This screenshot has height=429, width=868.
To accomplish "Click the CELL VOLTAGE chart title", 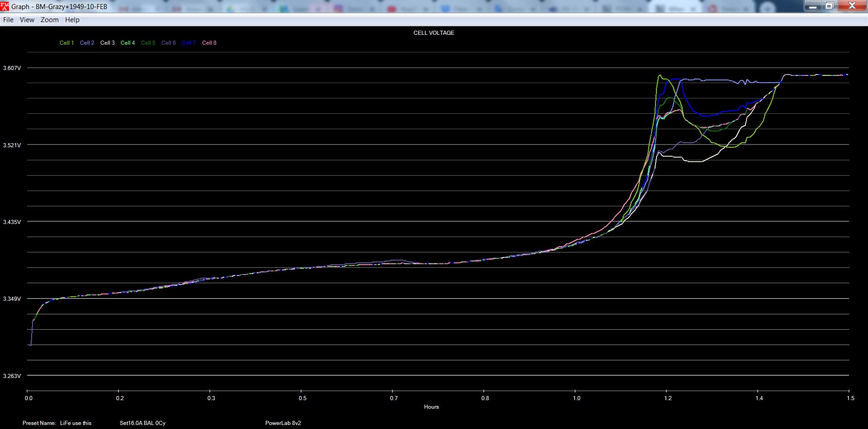I will (x=434, y=33).
